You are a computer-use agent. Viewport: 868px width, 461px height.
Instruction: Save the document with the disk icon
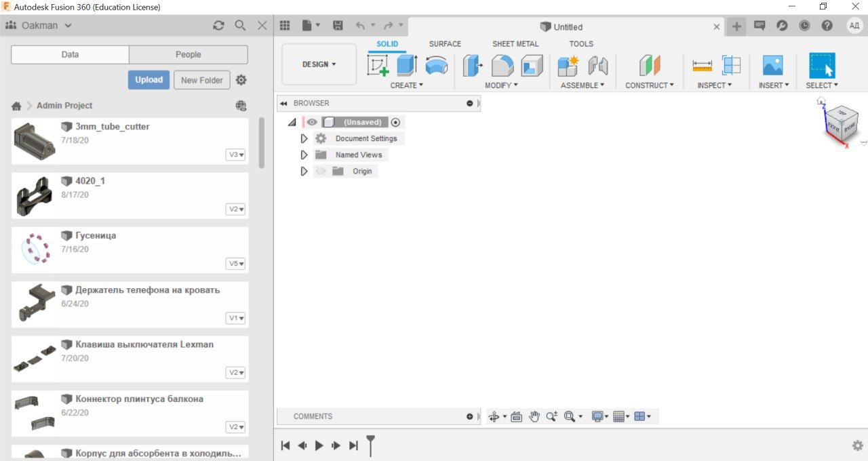[x=338, y=26]
